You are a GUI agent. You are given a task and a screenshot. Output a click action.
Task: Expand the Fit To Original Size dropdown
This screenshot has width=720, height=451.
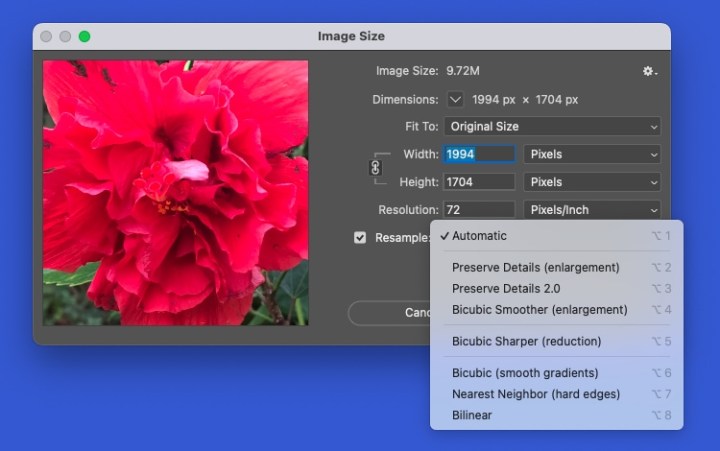[552, 127]
